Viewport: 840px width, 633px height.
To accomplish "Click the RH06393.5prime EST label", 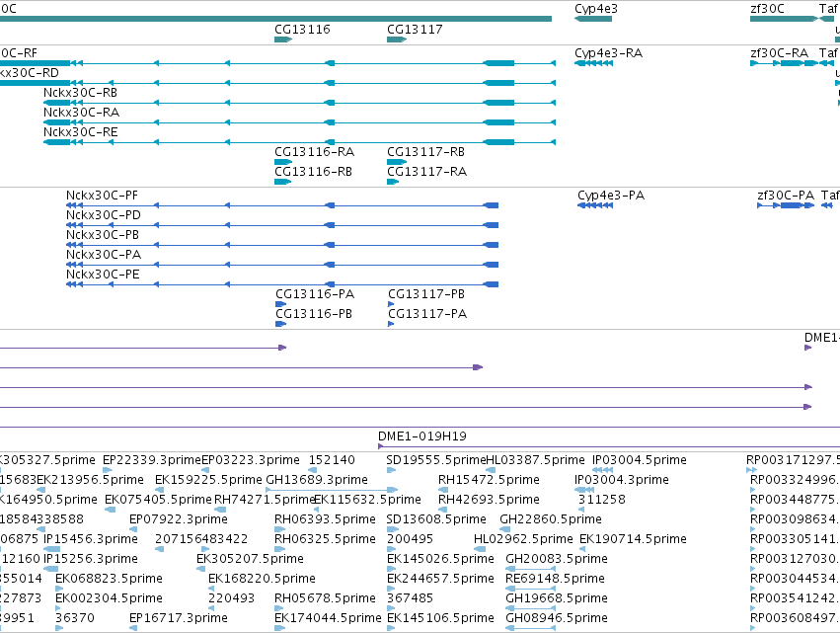I will [x=325, y=519].
